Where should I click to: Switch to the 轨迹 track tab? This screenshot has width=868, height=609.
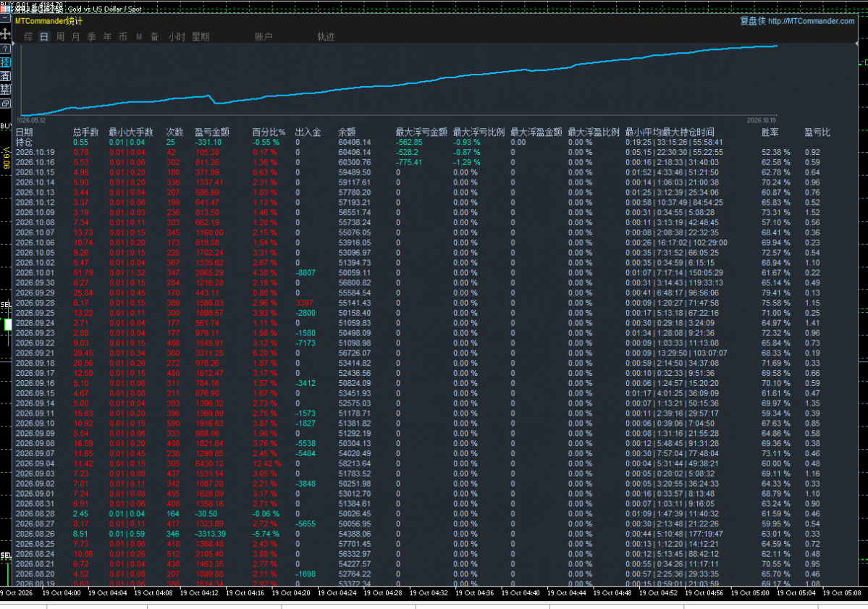click(x=326, y=36)
